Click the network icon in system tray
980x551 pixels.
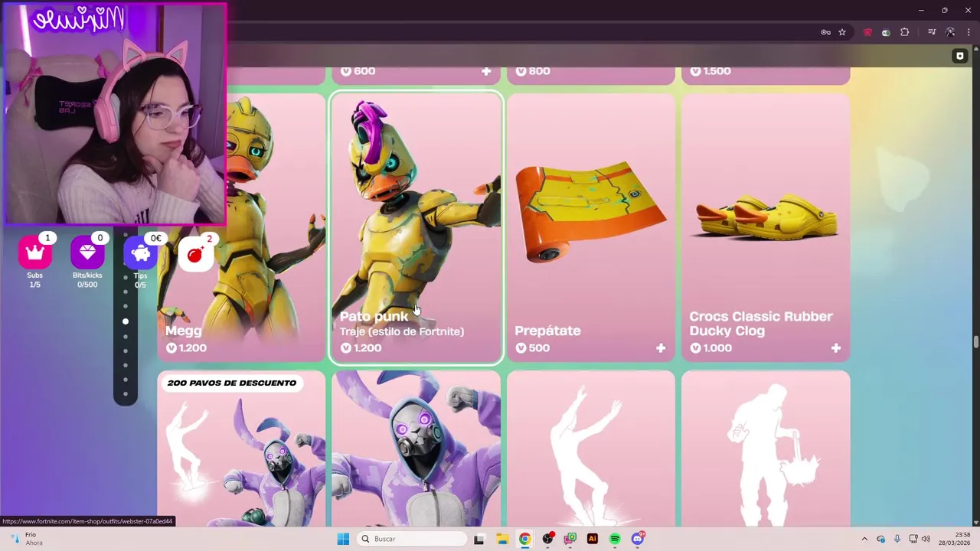913,539
